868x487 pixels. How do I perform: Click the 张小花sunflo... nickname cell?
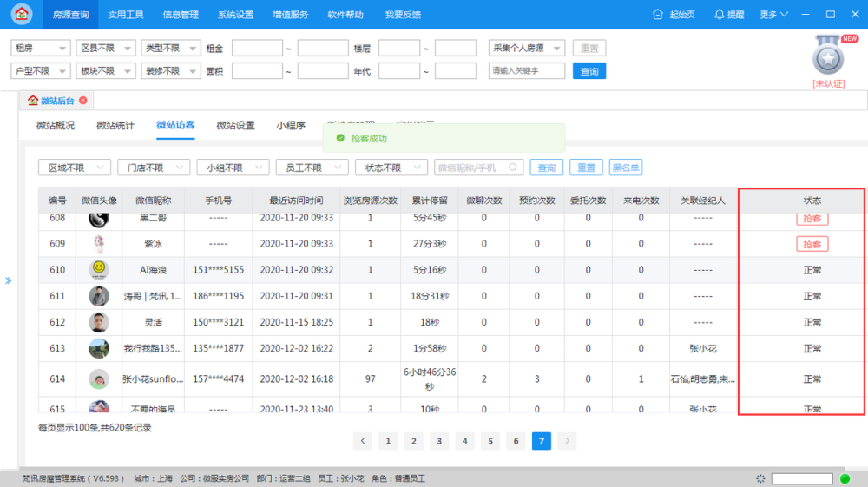click(154, 379)
